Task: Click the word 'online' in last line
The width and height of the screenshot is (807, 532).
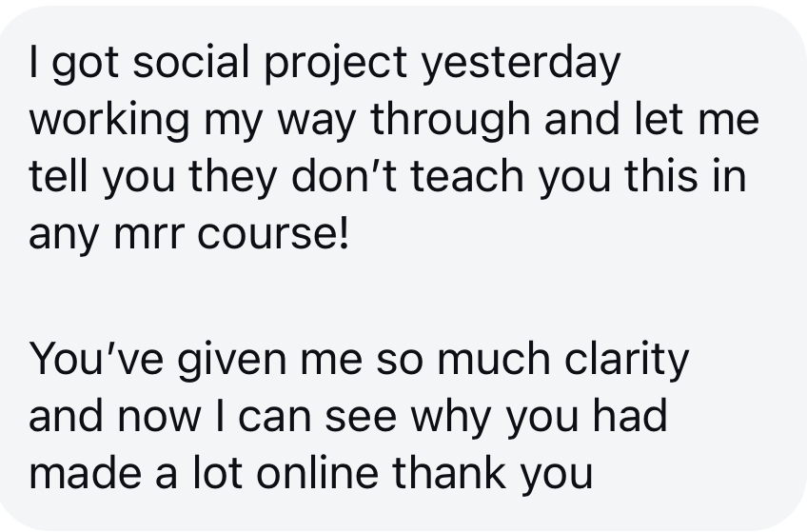Action: tap(318, 474)
